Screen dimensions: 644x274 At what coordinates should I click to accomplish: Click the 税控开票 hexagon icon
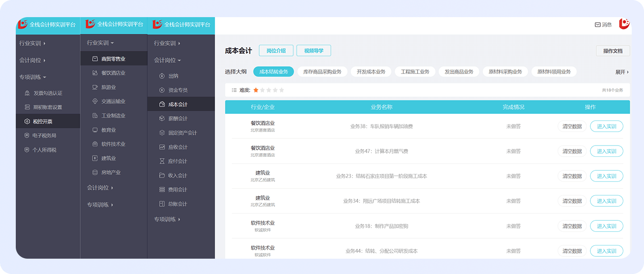click(x=27, y=121)
